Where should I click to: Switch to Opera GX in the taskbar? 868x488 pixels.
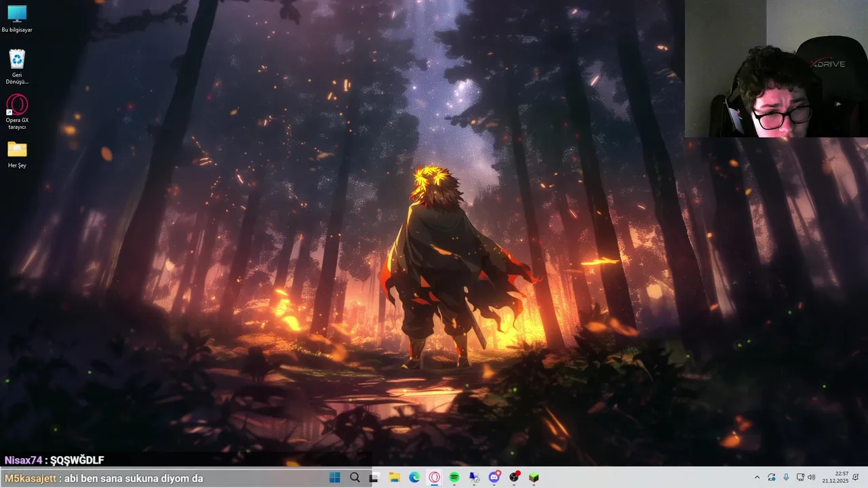[434, 477]
